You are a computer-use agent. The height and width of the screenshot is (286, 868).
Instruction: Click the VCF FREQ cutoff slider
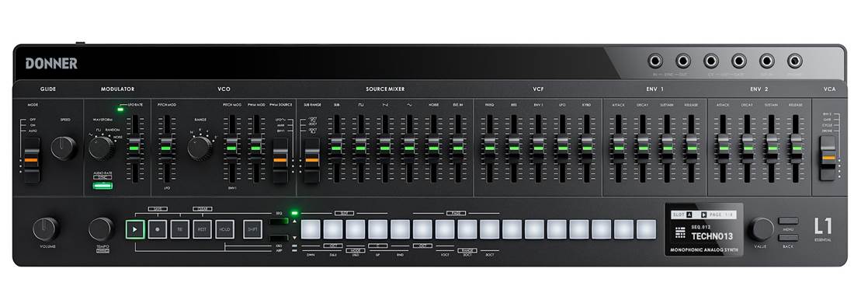(x=489, y=148)
